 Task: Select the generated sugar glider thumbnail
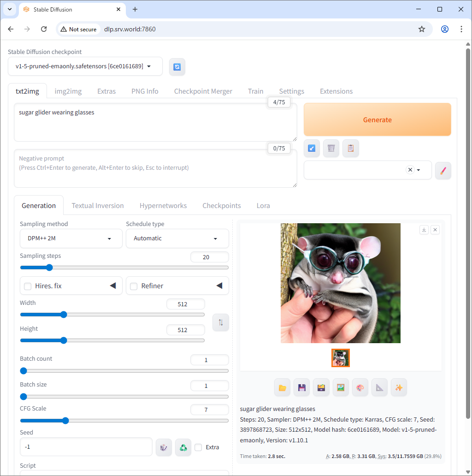pyautogui.click(x=341, y=357)
